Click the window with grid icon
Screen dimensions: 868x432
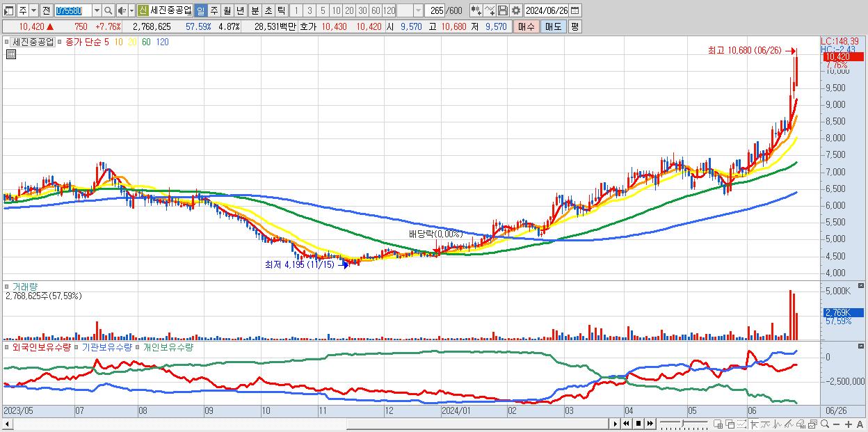tap(718, 424)
